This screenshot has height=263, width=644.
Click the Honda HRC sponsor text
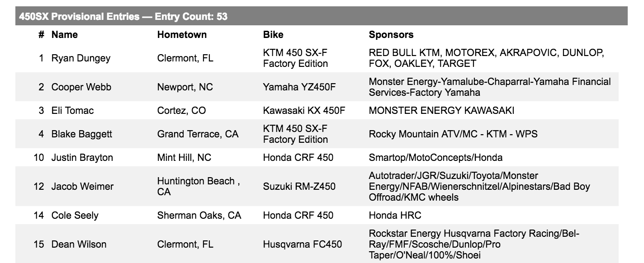[395, 216]
